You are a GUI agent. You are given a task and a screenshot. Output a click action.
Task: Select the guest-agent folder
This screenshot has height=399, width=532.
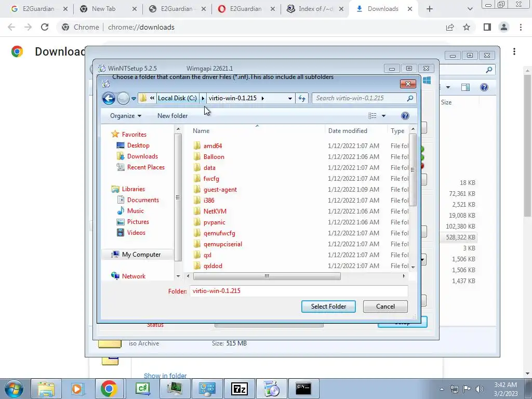[220, 189]
